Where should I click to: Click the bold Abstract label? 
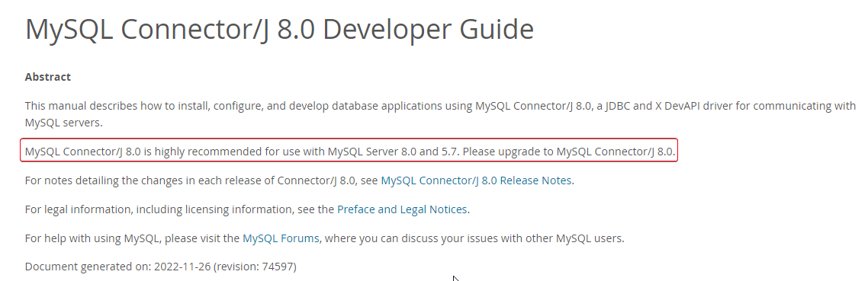click(x=47, y=77)
